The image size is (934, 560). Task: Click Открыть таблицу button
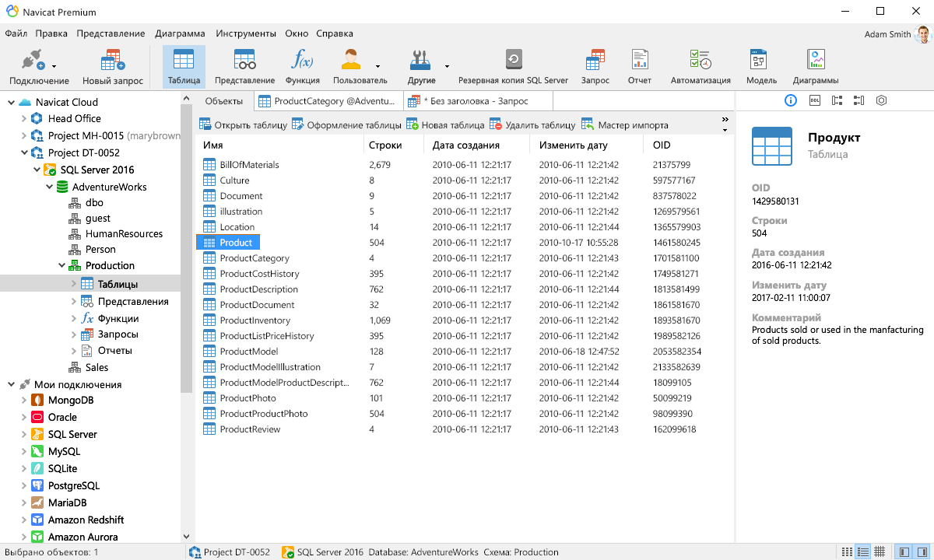coord(243,124)
